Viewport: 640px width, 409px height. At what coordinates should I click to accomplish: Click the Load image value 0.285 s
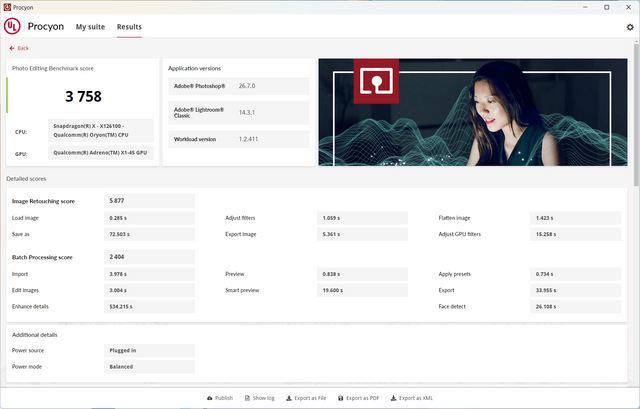(149, 218)
